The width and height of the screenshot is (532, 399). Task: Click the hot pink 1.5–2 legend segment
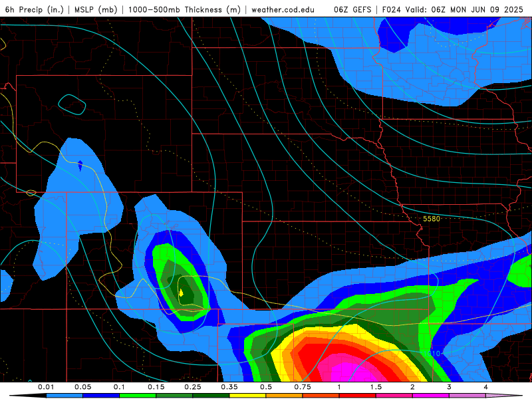394,396
